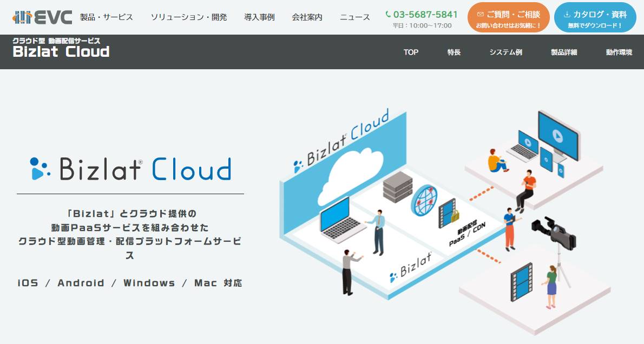Call phone number 03-5687-5841
Viewport: 644px width, 344px height.
(x=425, y=15)
